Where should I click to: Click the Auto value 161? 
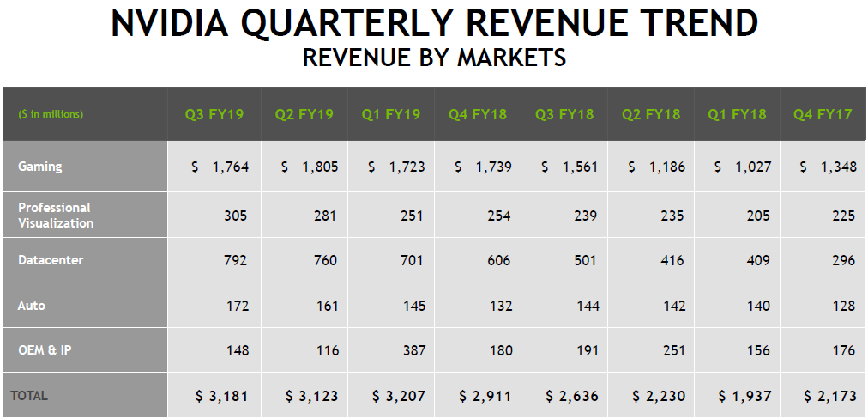(327, 306)
